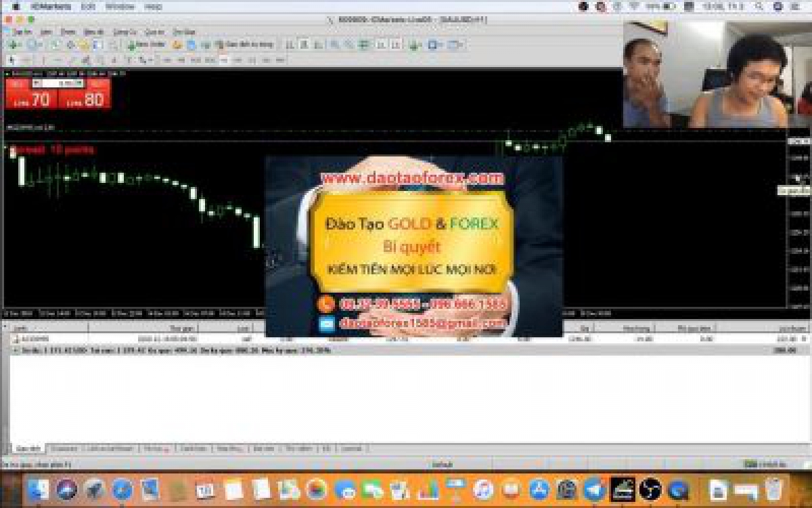Switch to the Exposure terminal tab
This screenshot has height=508, width=812.
64,448
